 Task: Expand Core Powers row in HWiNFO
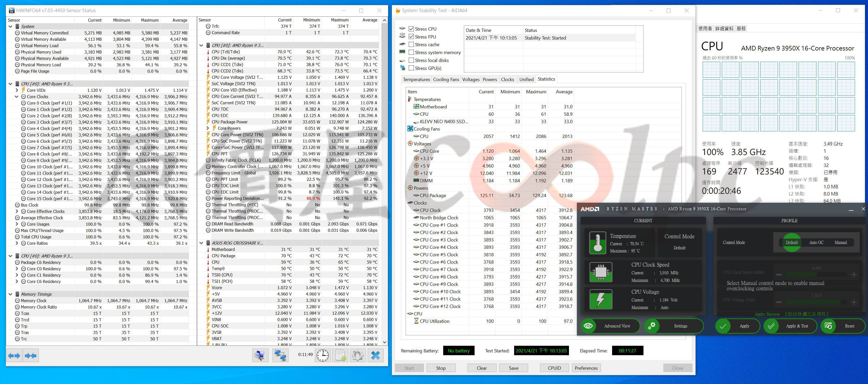[208, 128]
